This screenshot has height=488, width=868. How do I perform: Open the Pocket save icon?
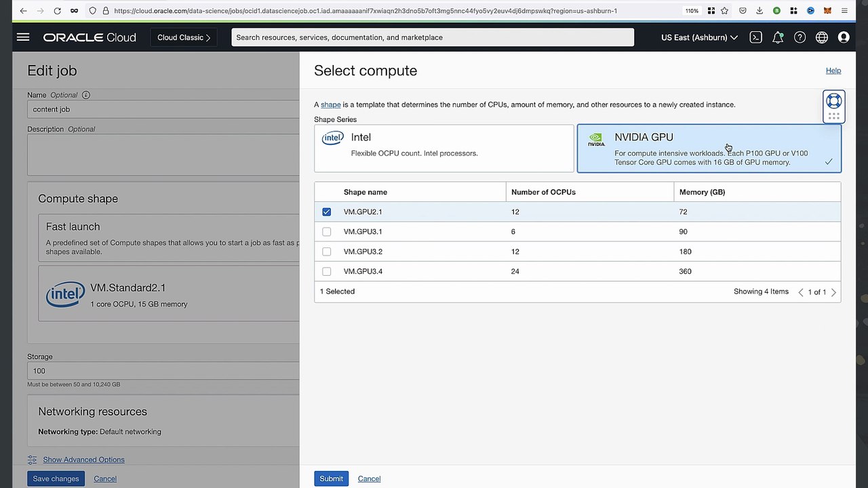tap(743, 11)
